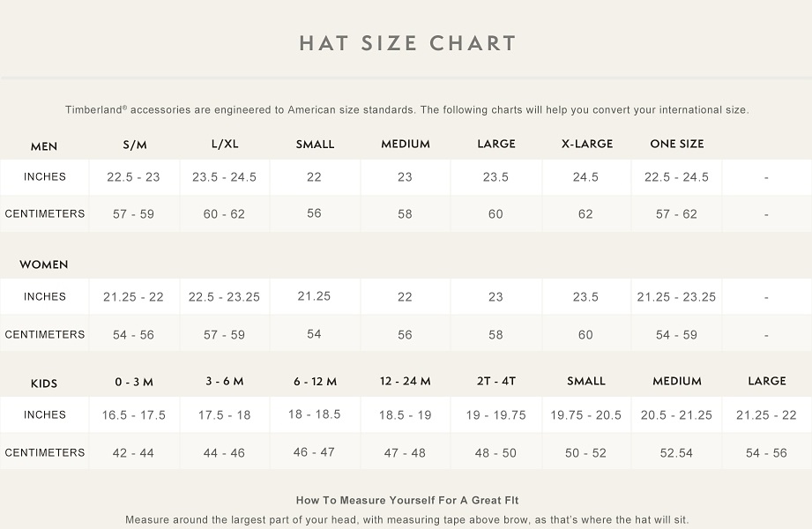Click the 21.25 - 23.25 inches cell
Screen dimensions: 812x529
[x=676, y=297]
